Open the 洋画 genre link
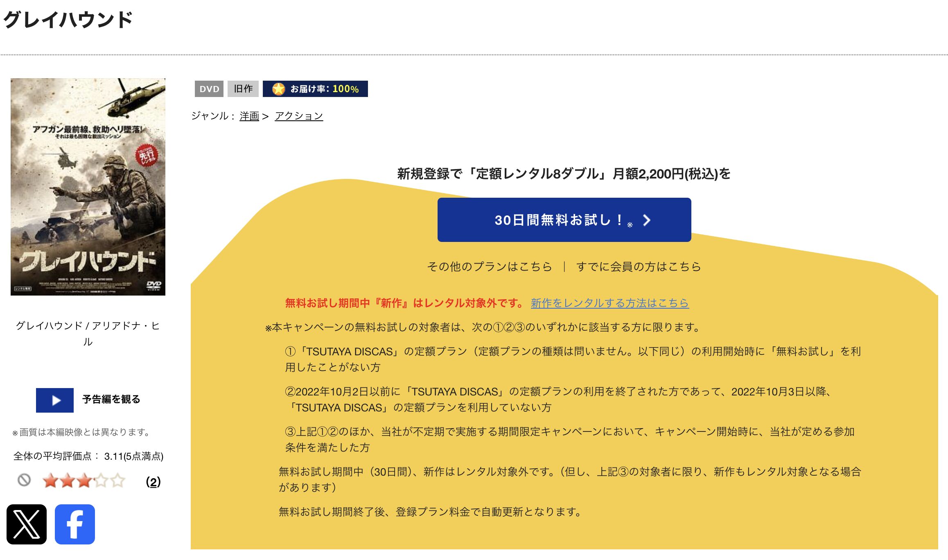The height and width of the screenshot is (560, 948). click(249, 116)
